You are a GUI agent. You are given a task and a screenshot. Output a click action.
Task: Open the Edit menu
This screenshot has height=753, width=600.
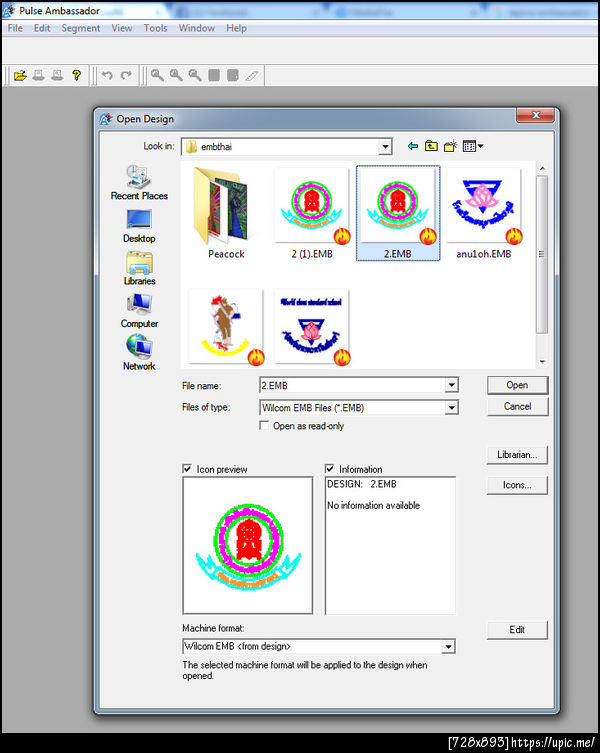point(42,28)
